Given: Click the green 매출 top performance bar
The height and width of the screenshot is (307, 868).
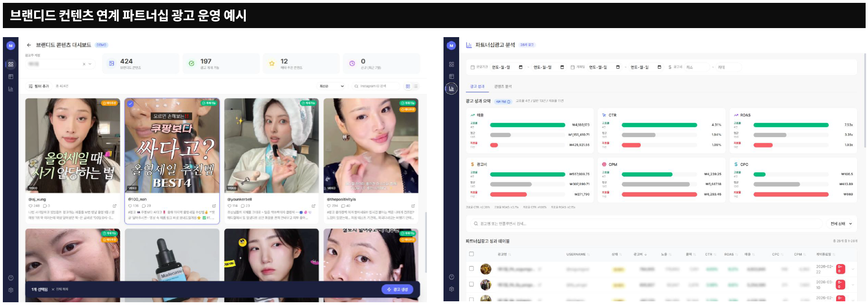Looking at the screenshot, I should (x=527, y=125).
